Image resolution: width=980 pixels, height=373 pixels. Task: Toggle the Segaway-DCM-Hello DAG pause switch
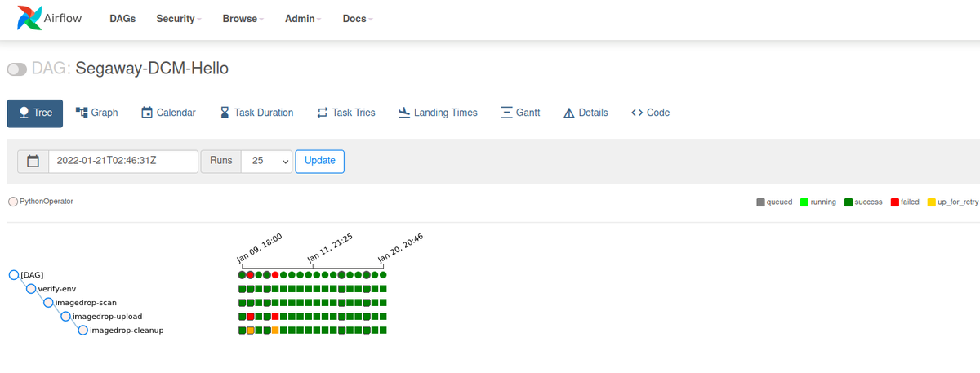click(17, 69)
